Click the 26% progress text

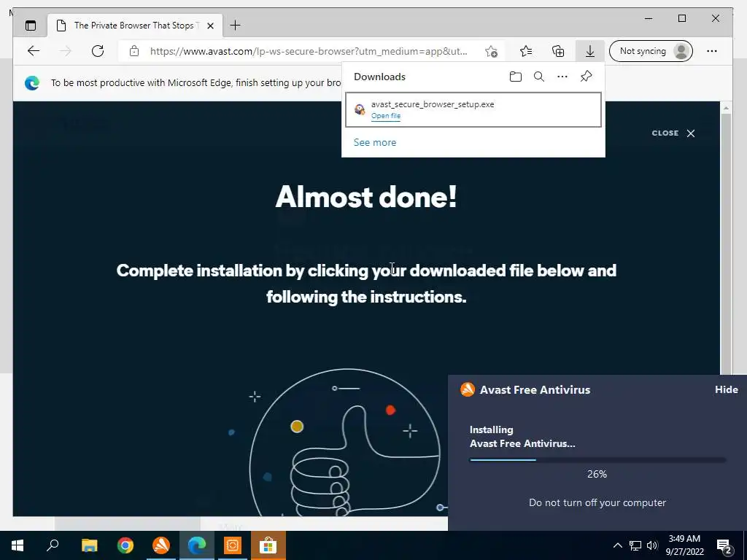[597, 474]
